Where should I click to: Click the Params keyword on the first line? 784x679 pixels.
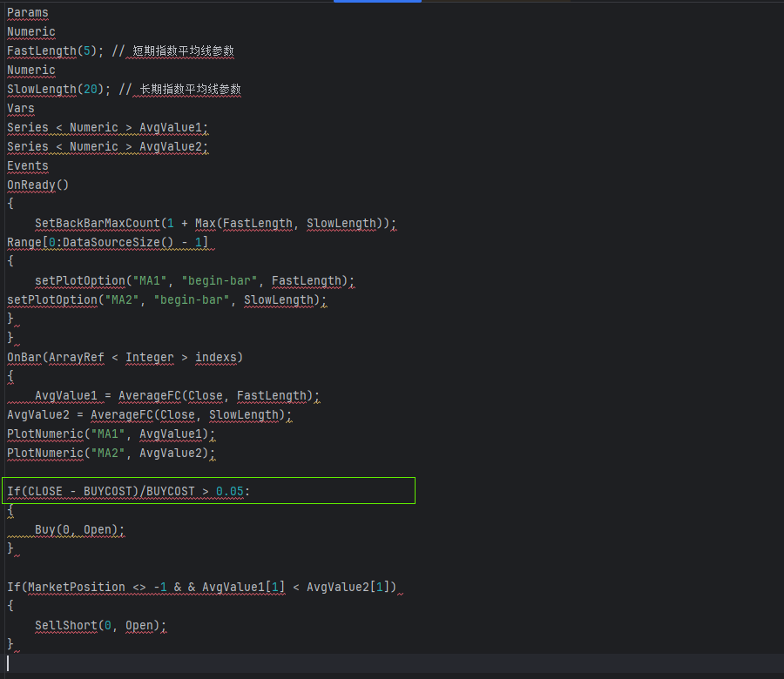(x=28, y=13)
